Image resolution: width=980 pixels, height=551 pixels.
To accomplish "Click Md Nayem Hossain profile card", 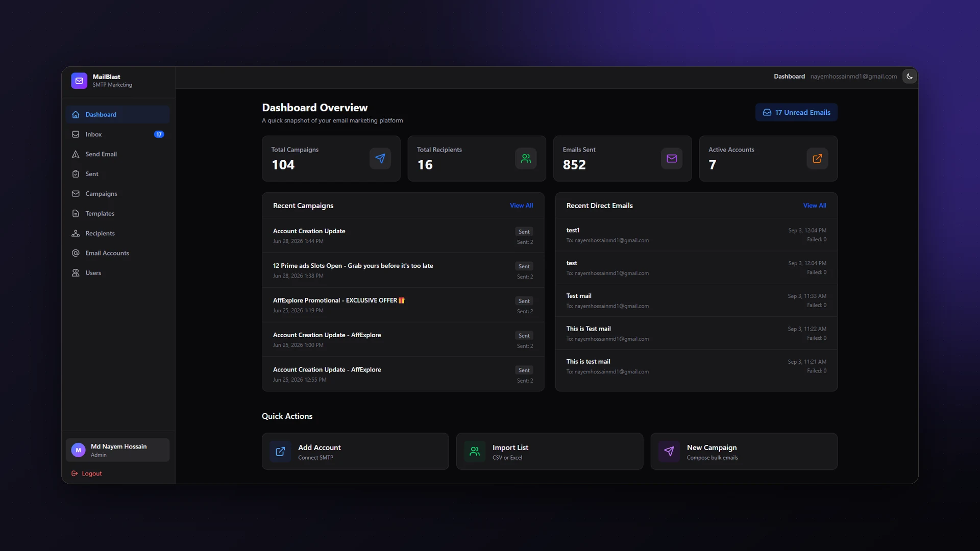I will tap(117, 450).
